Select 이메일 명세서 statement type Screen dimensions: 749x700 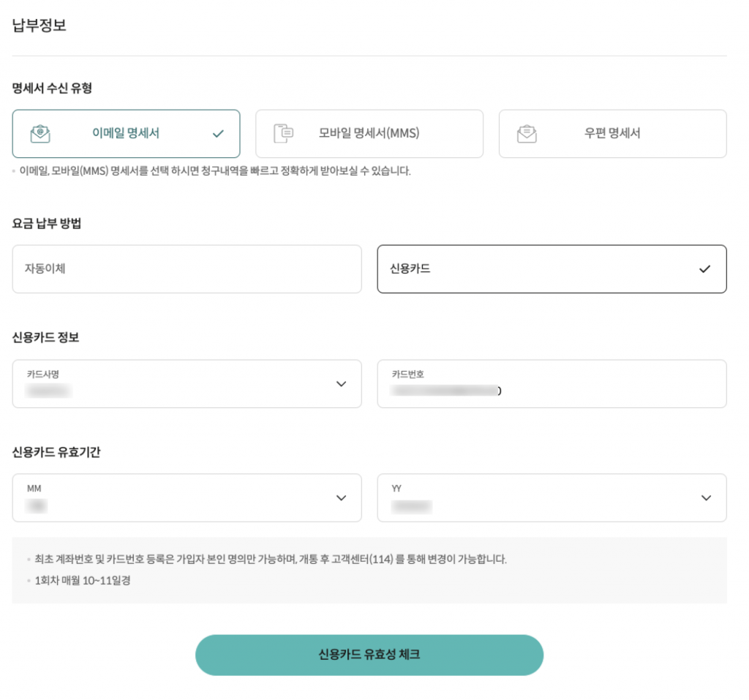click(x=126, y=134)
